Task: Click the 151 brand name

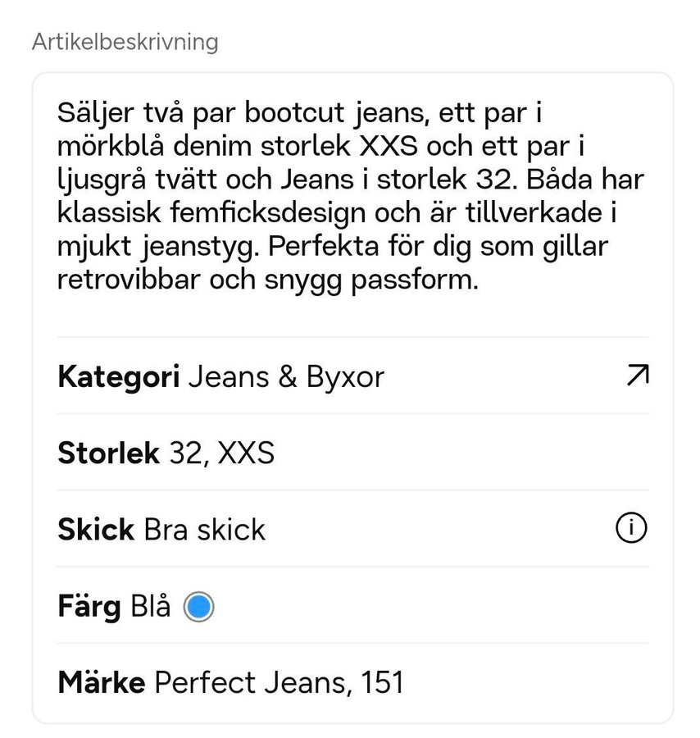Action: (381, 682)
